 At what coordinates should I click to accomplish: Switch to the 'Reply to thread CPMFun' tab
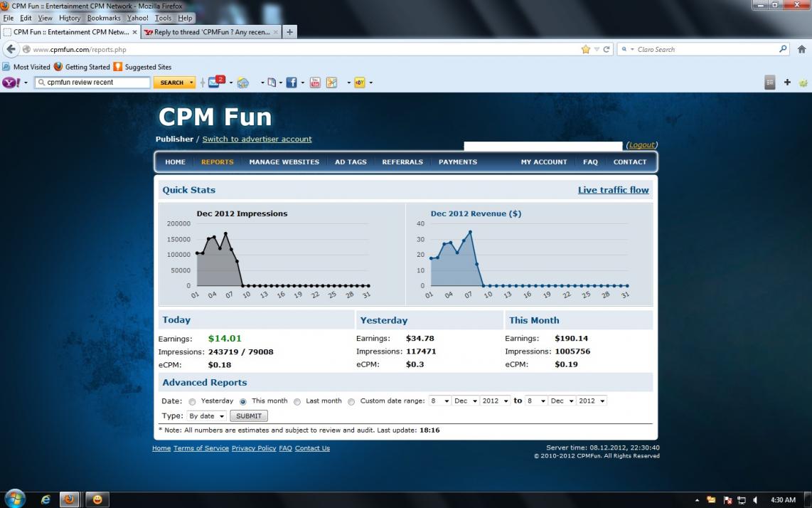[211, 32]
